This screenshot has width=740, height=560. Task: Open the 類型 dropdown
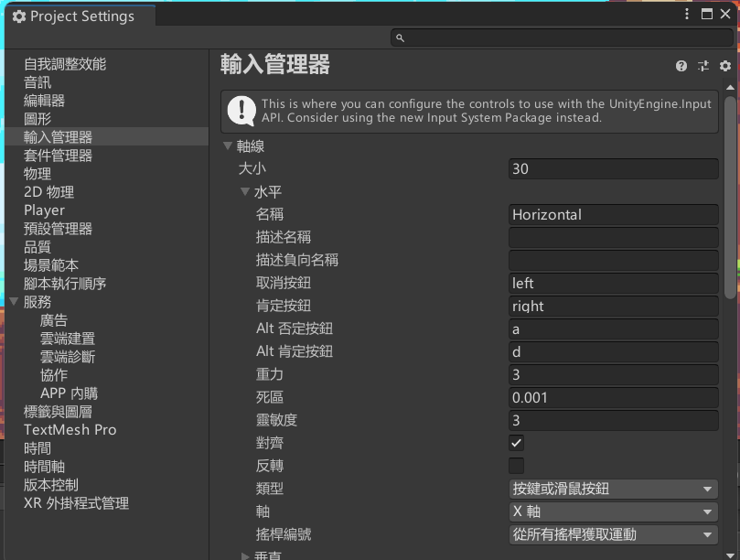(x=614, y=489)
